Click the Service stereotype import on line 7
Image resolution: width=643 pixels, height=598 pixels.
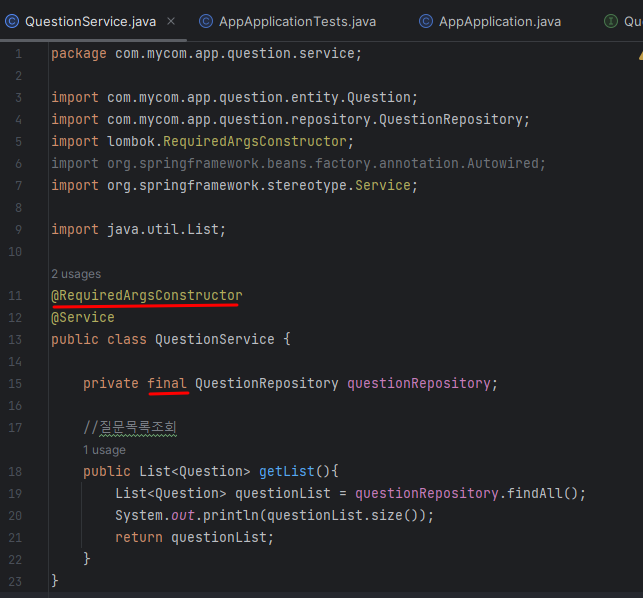click(x=234, y=185)
